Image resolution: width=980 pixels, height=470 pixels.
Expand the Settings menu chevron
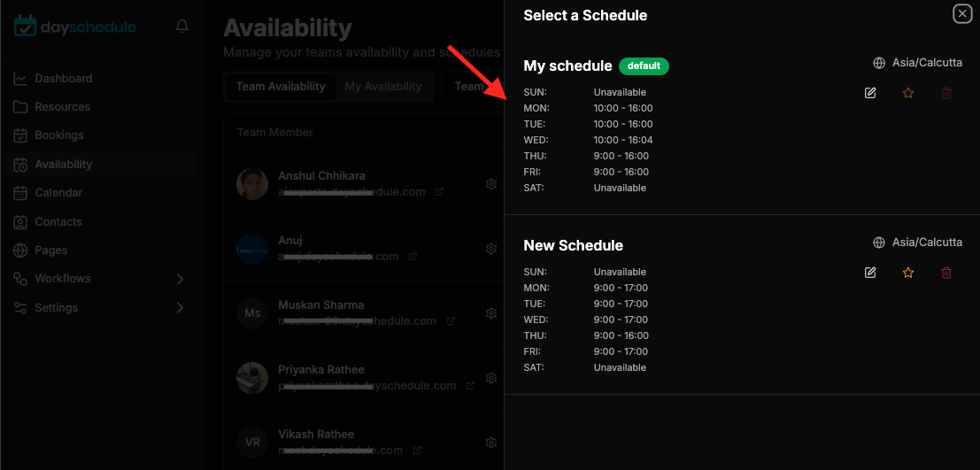click(180, 307)
